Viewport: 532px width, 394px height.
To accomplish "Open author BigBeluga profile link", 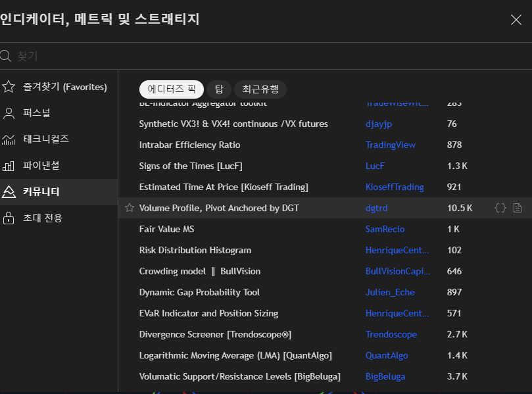I will tap(385, 376).
